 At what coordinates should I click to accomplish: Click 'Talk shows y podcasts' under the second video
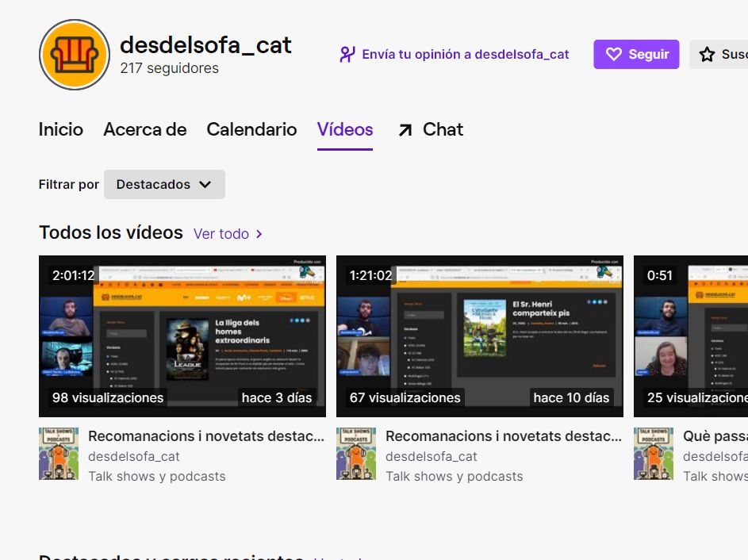pos(455,477)
